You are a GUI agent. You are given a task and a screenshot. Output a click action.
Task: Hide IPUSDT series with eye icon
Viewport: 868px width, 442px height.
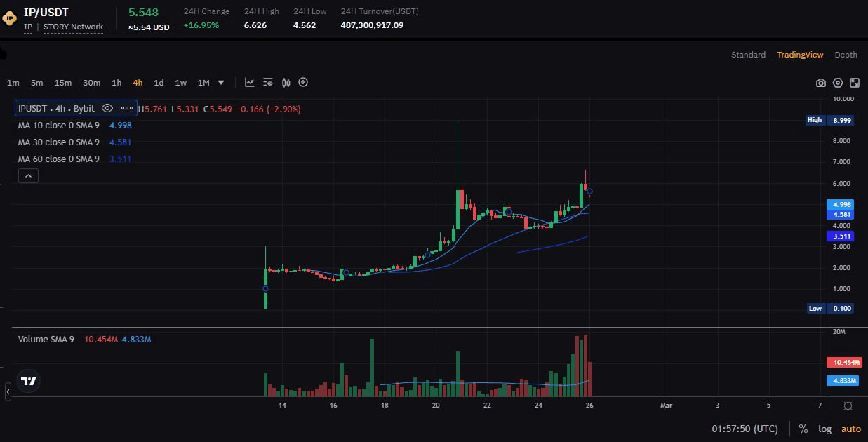107,109
